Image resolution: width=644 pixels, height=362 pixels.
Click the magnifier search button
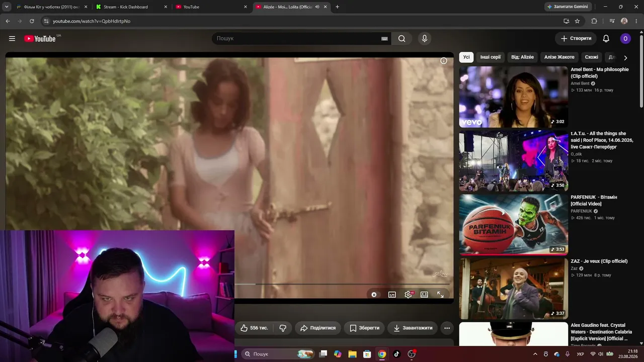click(x=401, y=39)
